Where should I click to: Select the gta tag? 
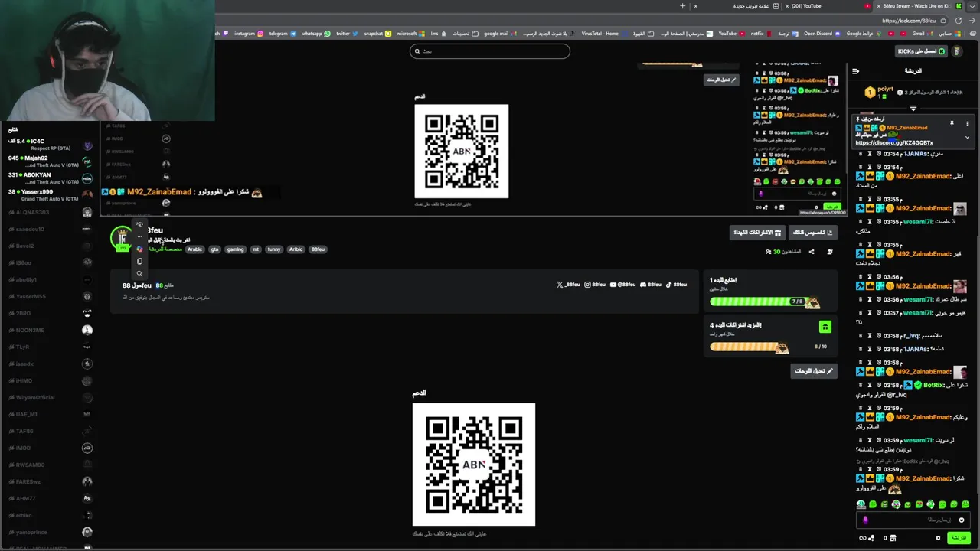point(215,249)
